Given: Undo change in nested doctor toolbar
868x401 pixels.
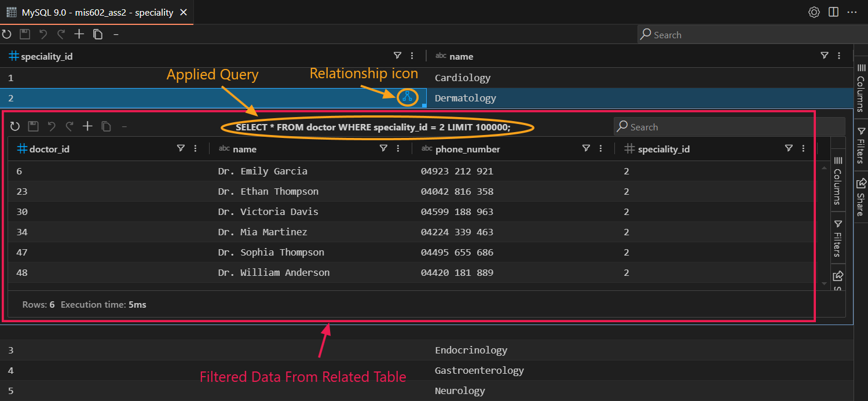Looking at the screenshot, I should pos(52,126).
